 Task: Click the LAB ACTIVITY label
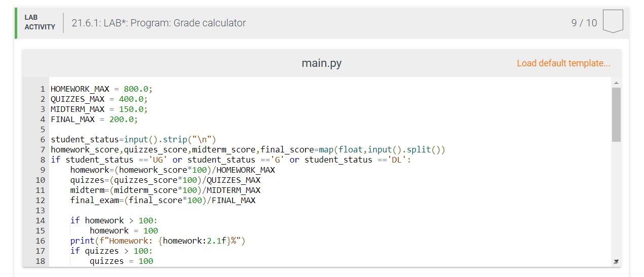coord(40,22)
